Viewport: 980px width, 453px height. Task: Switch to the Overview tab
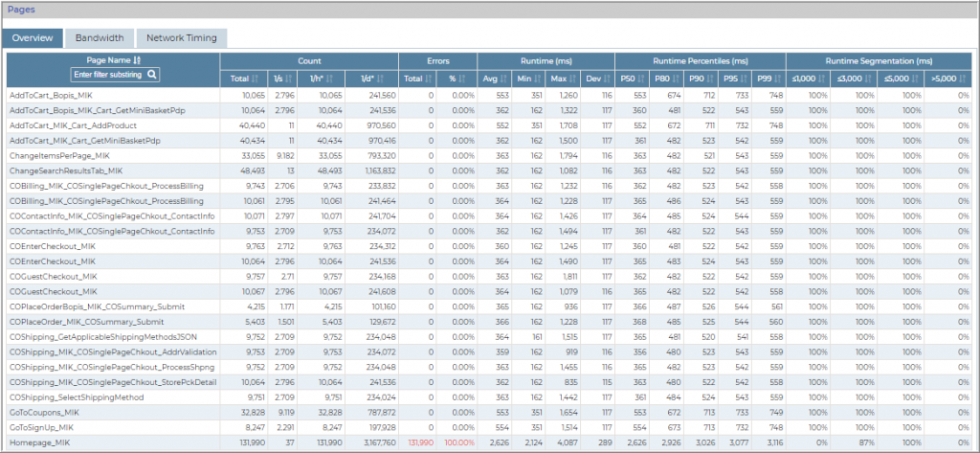click(x=33, y=38)
